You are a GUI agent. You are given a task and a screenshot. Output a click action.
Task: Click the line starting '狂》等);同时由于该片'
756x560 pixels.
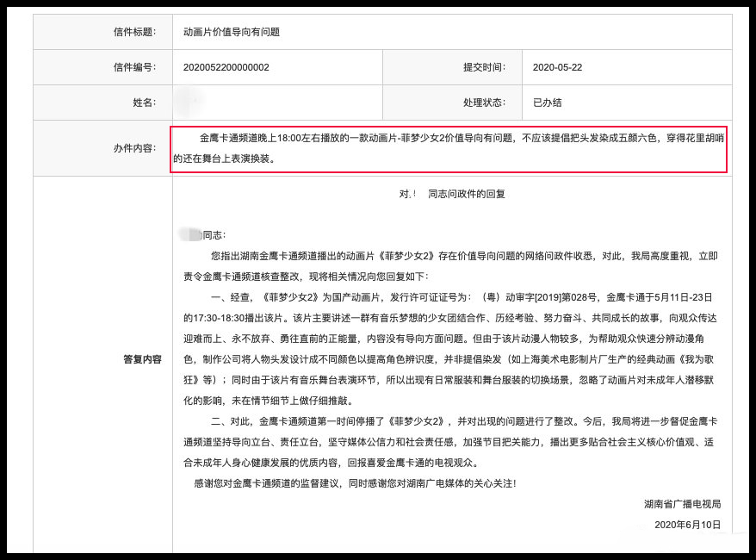pos(449,380)
